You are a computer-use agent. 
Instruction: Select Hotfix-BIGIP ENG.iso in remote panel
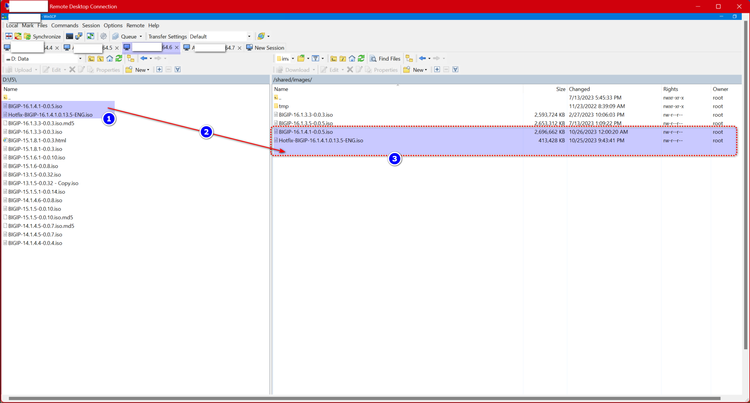pos(320,141)
